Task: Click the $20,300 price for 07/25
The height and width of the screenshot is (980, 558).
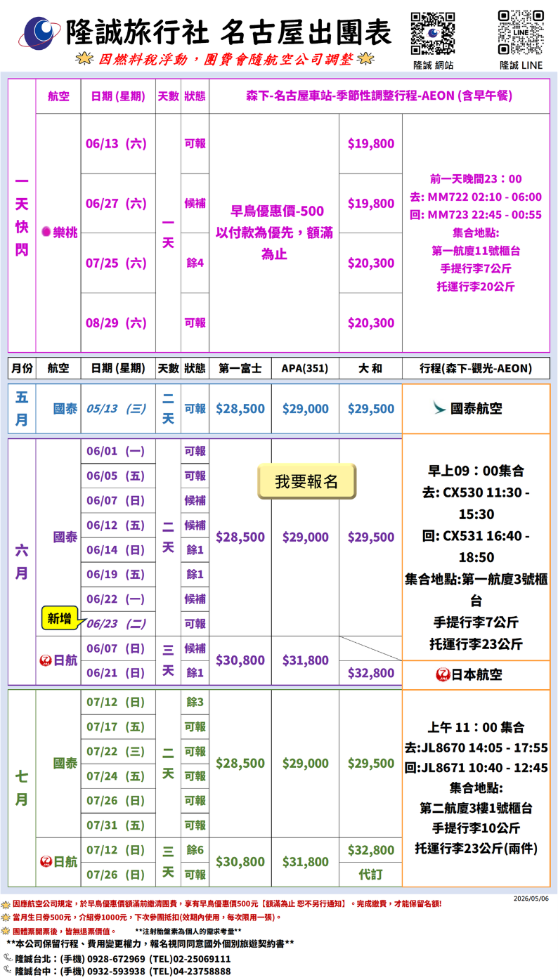Action: [371, 263]
